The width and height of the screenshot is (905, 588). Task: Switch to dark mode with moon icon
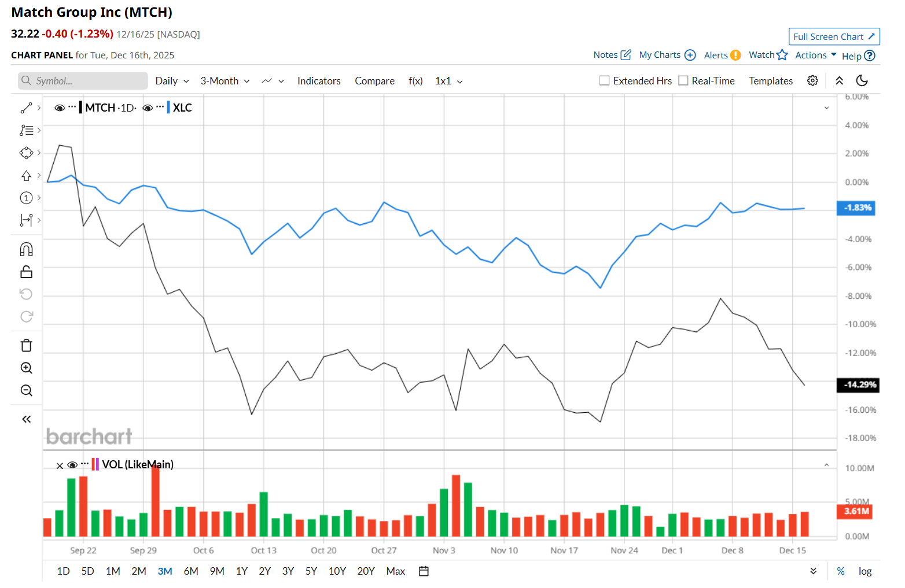(x=862, y=81)
